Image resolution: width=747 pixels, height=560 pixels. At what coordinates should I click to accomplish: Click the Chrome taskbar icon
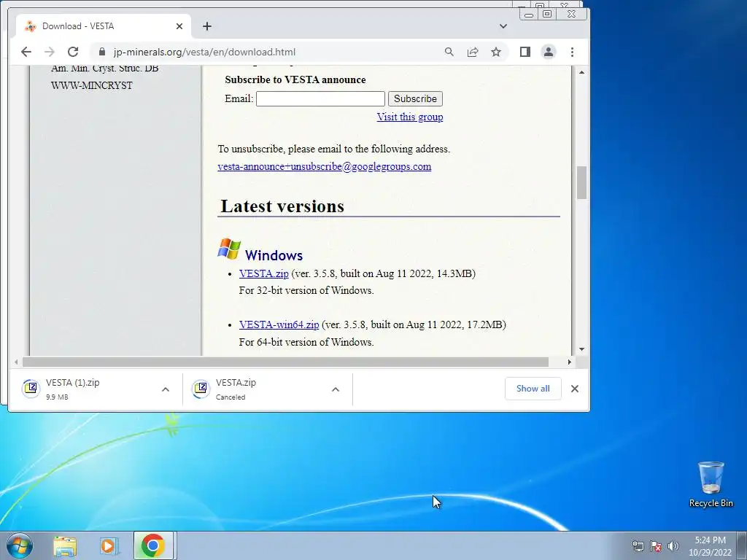[x=153, y=545]
